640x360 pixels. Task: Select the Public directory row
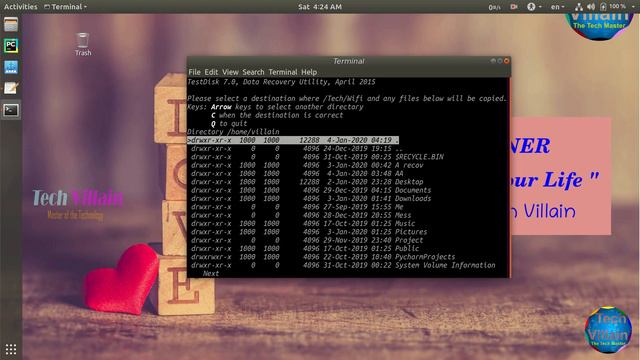[x=305, y=249]
